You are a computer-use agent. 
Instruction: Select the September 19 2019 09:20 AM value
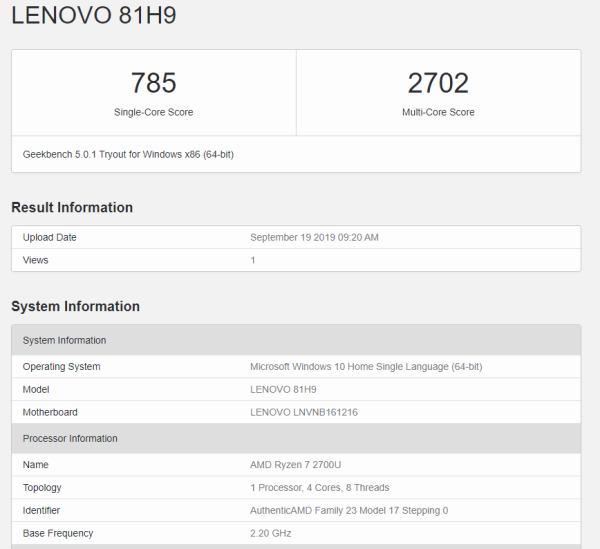pos(315,237)
